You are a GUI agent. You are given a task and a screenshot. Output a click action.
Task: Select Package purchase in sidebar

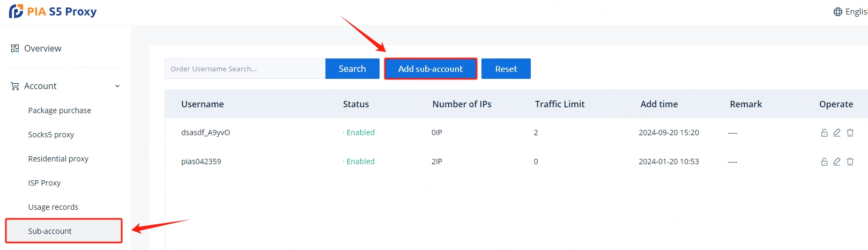click(x=60, y=111)
